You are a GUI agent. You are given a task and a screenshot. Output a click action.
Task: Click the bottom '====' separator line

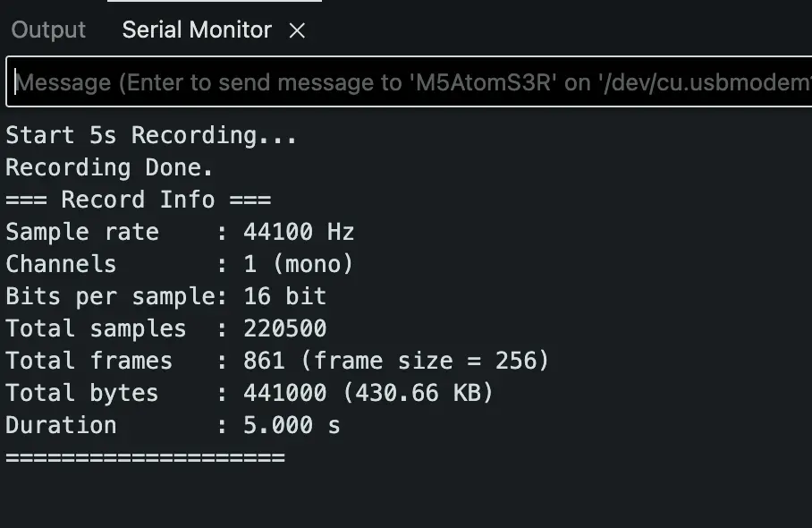pos(145,457)
